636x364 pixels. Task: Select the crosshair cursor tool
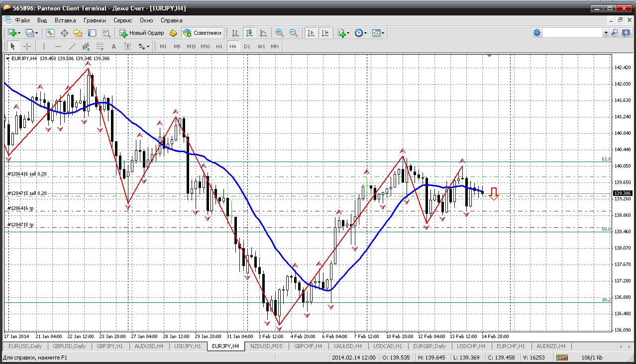tap(27, 46)
